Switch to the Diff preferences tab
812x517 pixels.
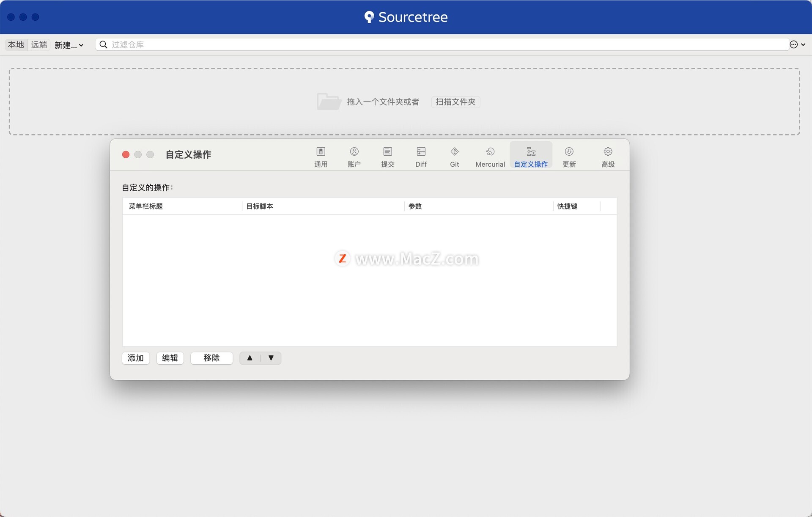point(421,157)
